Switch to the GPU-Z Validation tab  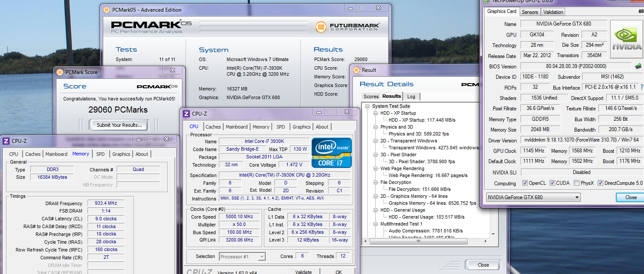pos(553,12)
